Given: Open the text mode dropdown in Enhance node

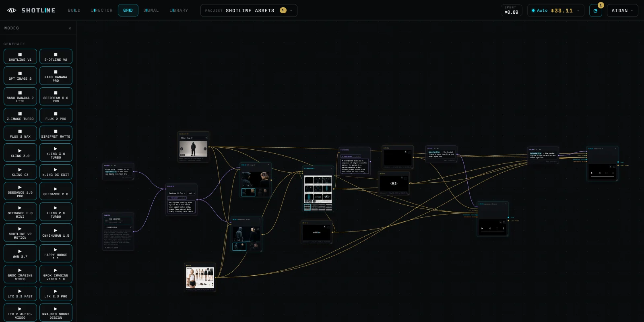Looking at the screenshot, I should tap(191, 193).
